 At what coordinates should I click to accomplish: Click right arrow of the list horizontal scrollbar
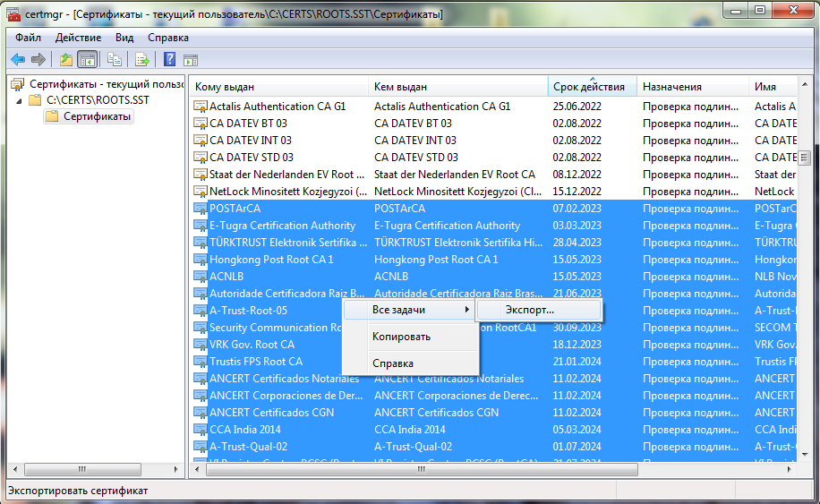[790, 469]
